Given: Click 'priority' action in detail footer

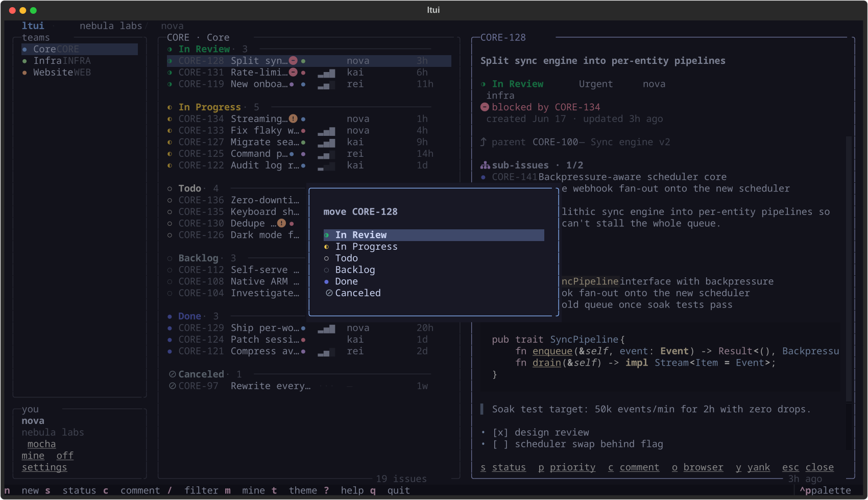Looking at the screenshot, I should click(567, 467).
